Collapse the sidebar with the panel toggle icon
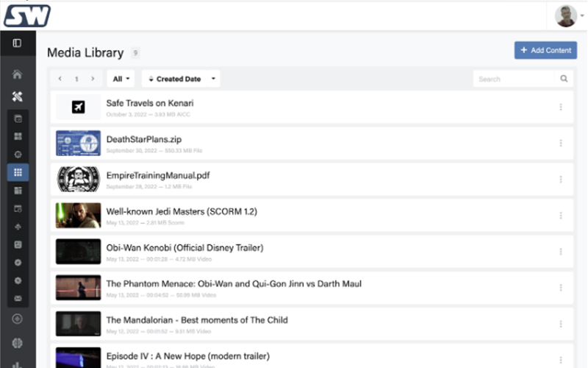The width and height of the screenshot is (588, 368). (x=17, y=43)
